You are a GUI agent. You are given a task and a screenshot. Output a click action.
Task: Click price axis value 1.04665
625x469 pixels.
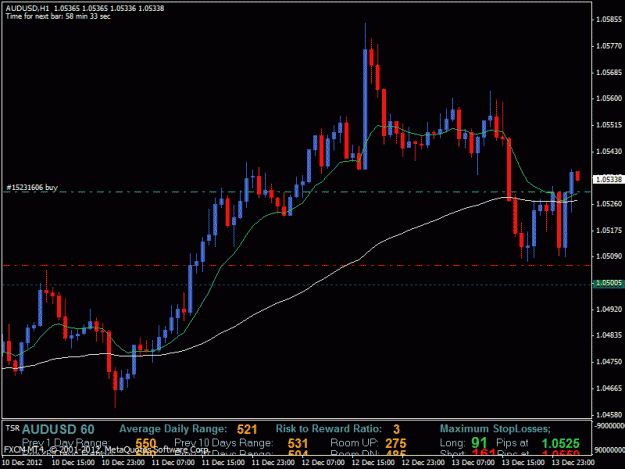coord(609,388)
